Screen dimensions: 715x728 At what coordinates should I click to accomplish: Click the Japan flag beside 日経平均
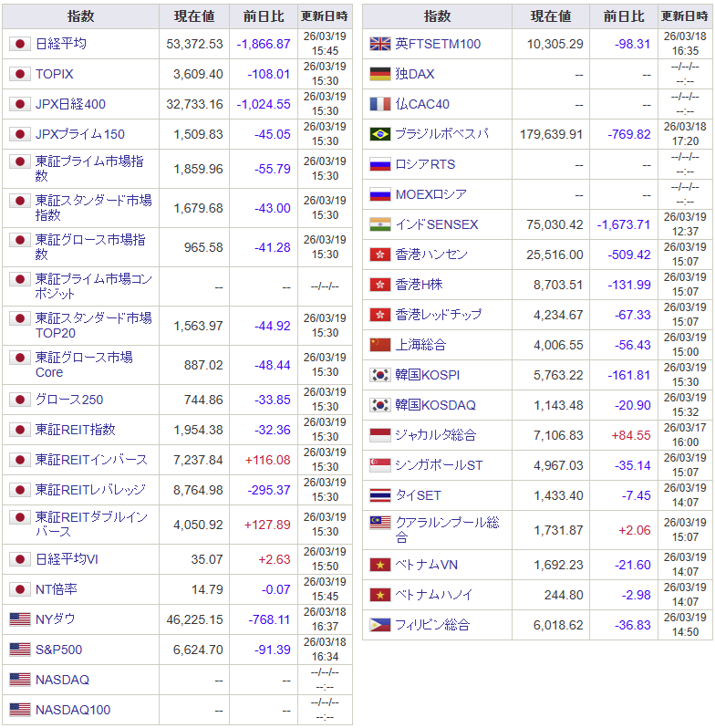[20, 44]
